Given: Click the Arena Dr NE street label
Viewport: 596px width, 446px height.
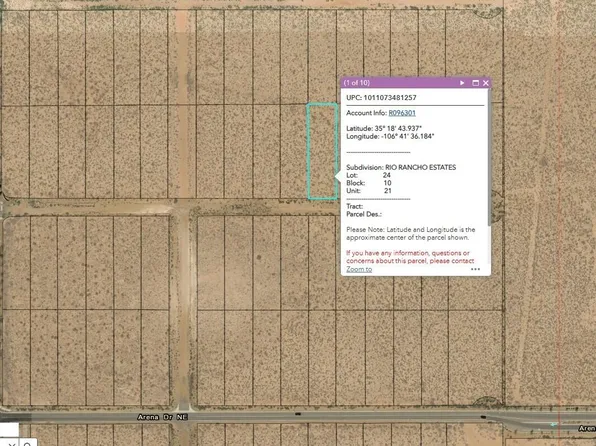Looking at the screenshot, I should [x=163, y=417].
